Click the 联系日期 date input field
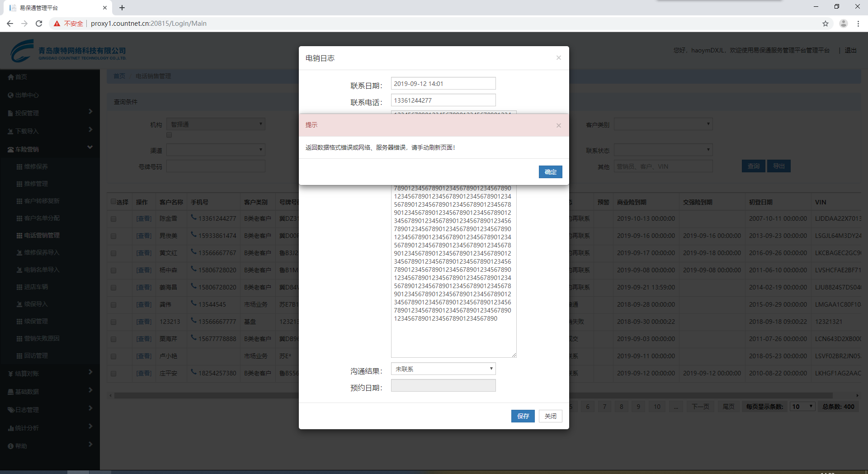 coord(443,84)
